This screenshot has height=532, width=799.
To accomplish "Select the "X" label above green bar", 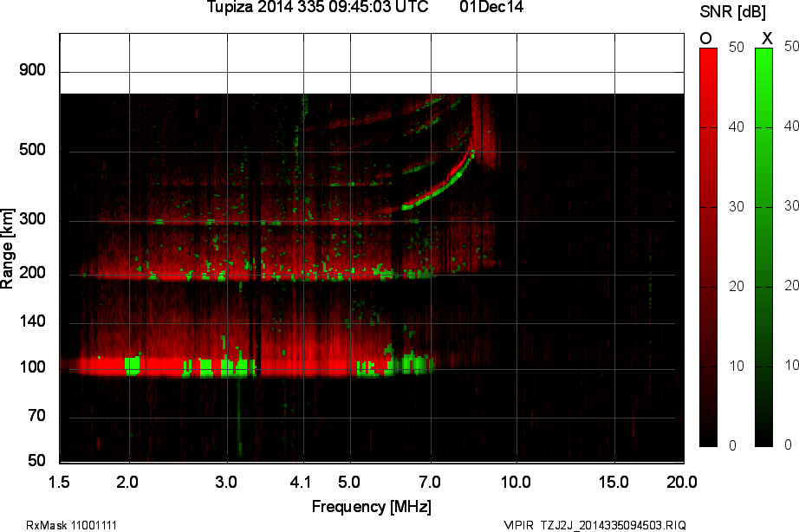I will (x=766, y=38).
